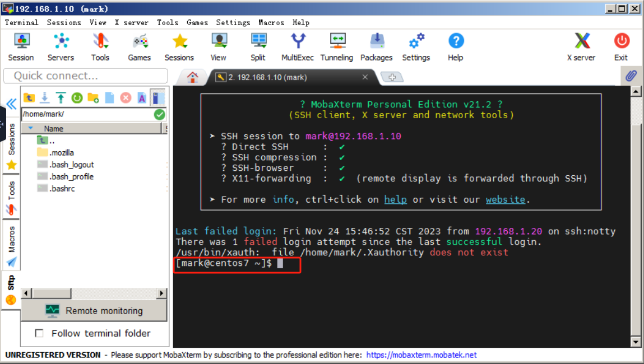Open the Terminal menu

[x=21, y=22]
